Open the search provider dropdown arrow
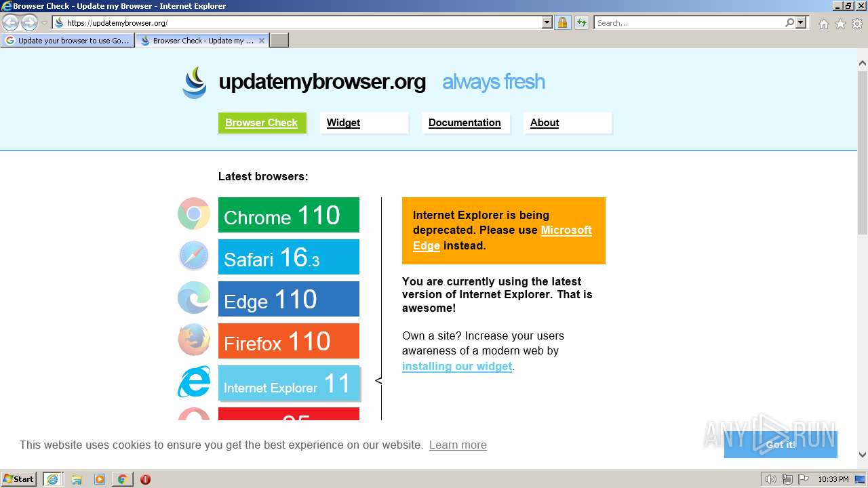Screen dimensions: 868x488 pos(801,22)
